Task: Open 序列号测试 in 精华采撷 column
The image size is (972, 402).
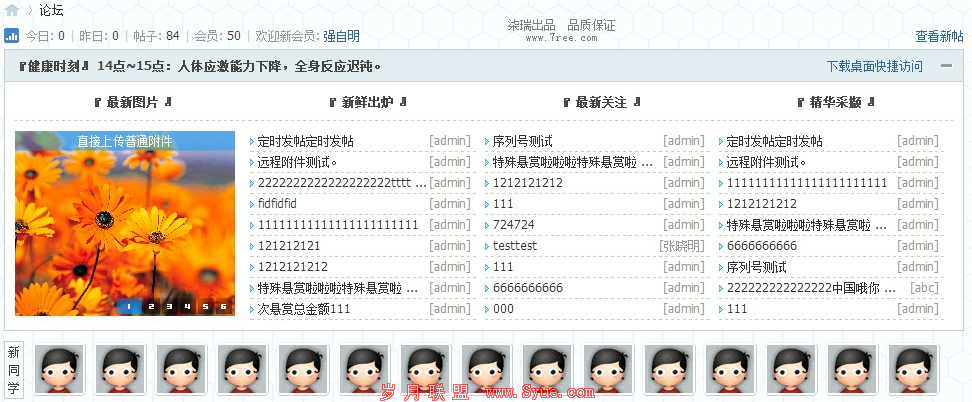Action: (x=756, y=267)
